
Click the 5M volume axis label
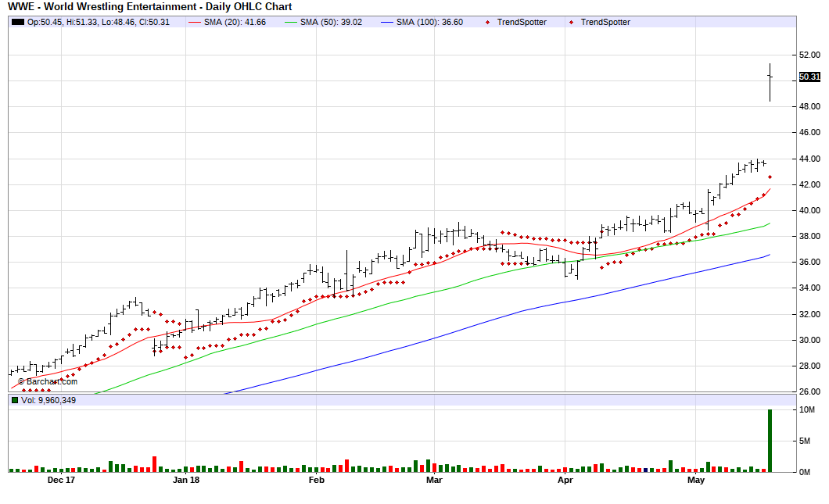click(x=804, y=441)
